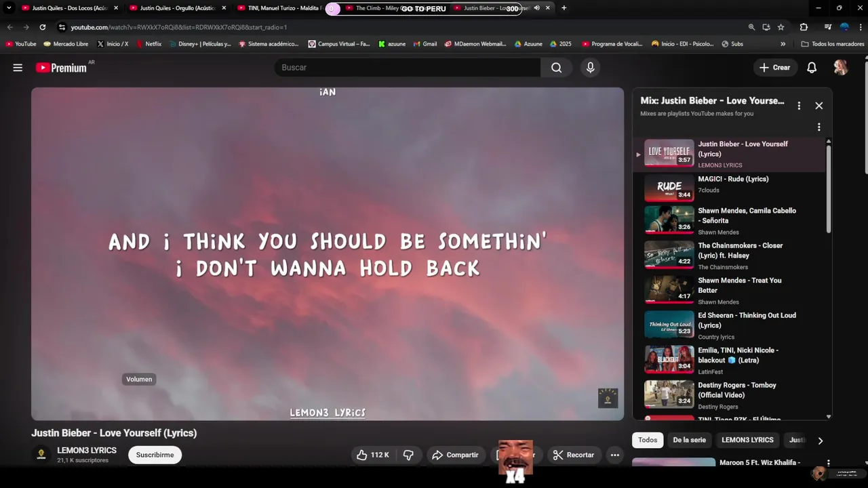Play Ed Sheeran - Thinking Out Loud

pos(729,325)
